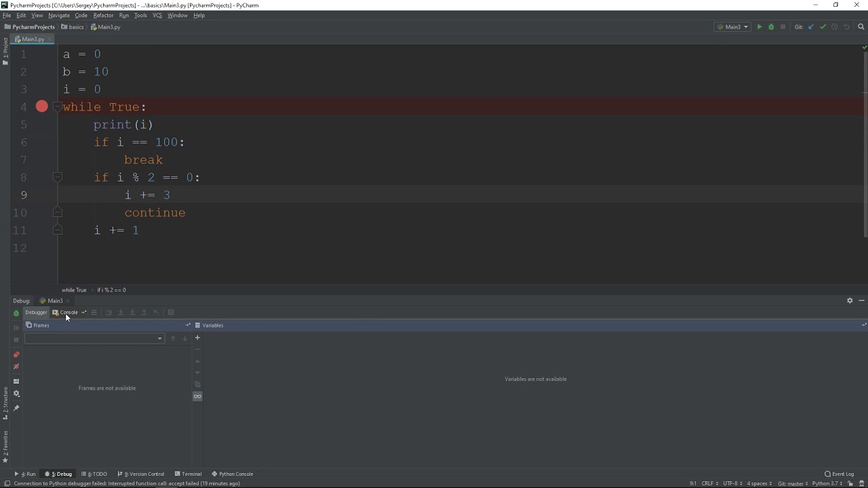This screenshot has width=868, height=488.
Task: Open the 9: Version Control tool window
Action: click(141, 474)
